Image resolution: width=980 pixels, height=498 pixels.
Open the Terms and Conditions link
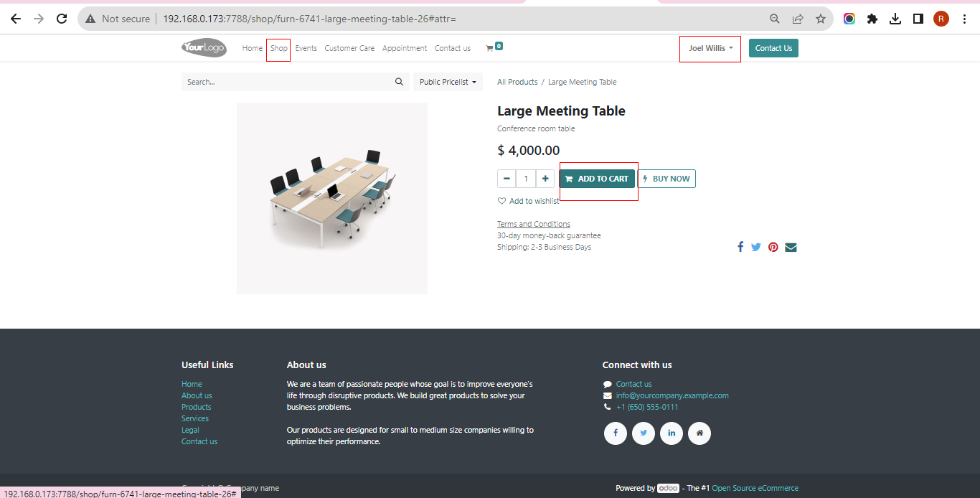pos(533,224)
